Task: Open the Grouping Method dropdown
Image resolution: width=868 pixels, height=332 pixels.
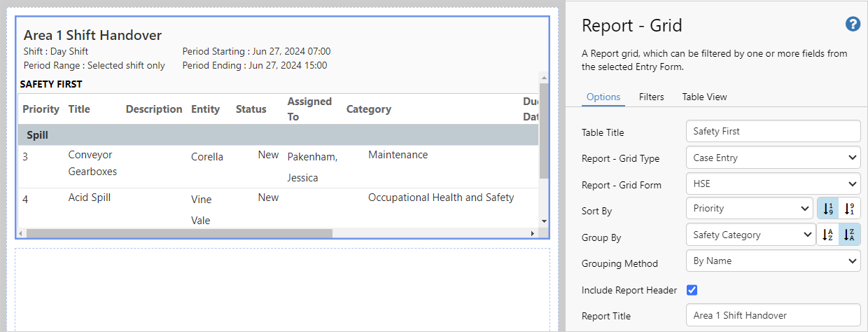Action: [773, 261]
